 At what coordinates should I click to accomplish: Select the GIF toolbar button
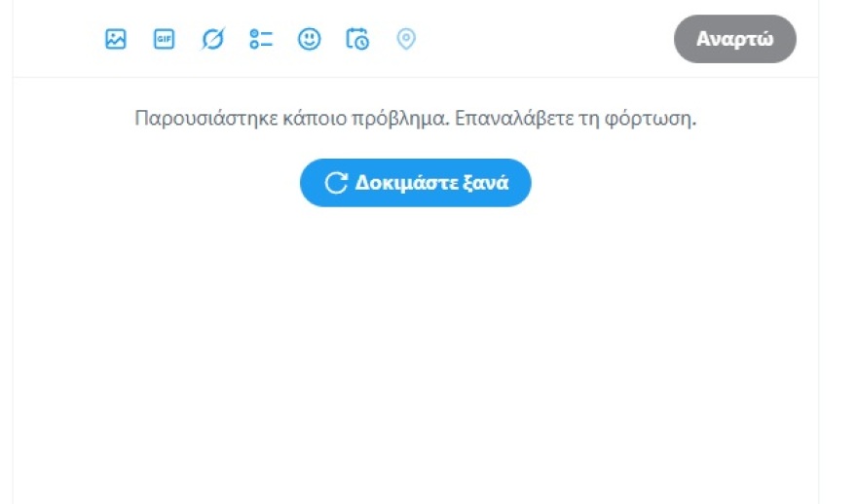point(164,39)
